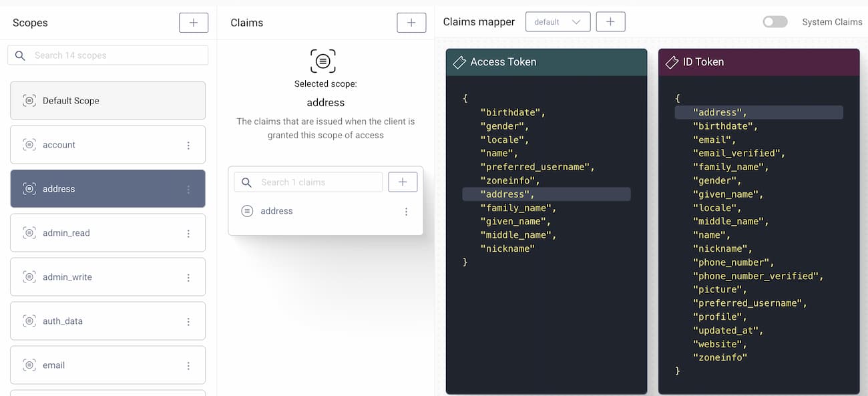Click the add claim plus button in Claims header
This screenshot has height=396, width=868.
[411, 23]
